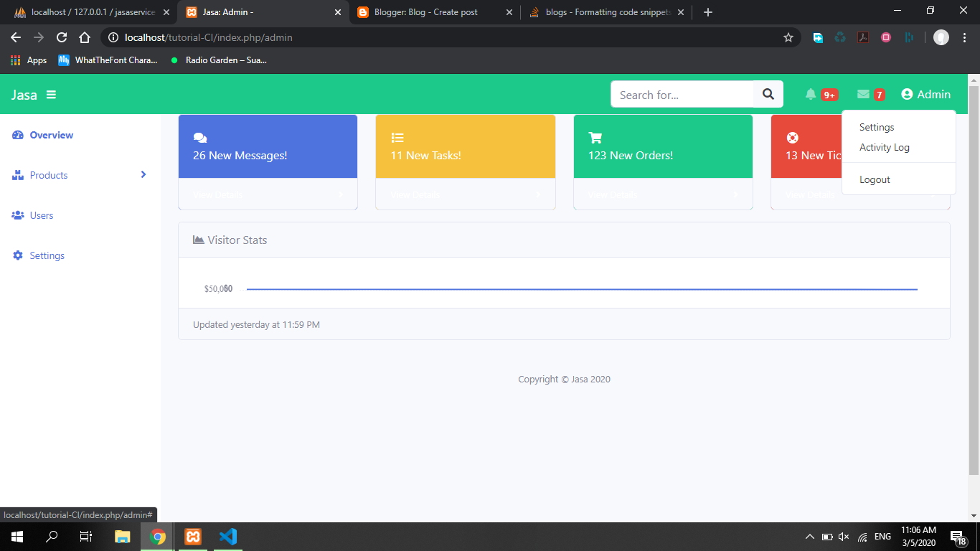Image resolution: width=980 pixels, height=551 pixels.
Task: Click the Products boxes icon
Action: 19,175
